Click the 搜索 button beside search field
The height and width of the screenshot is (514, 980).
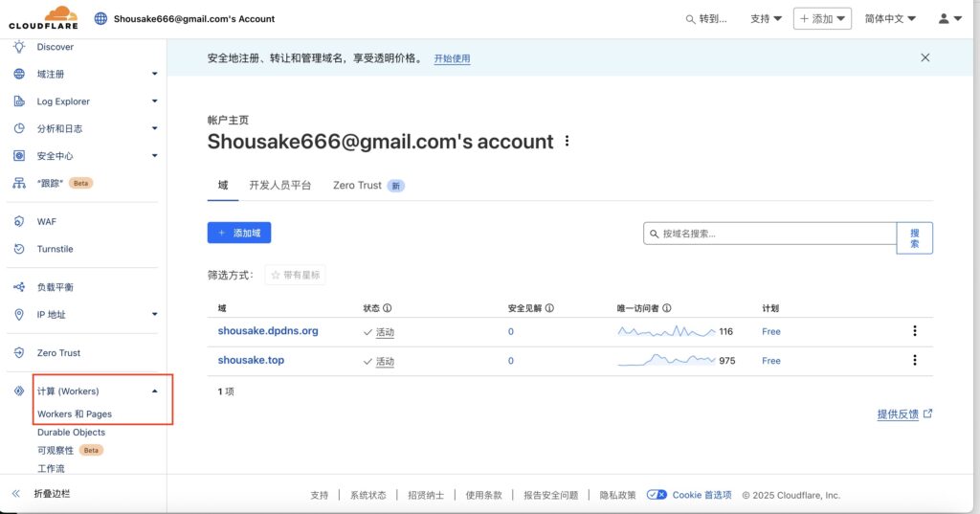(914, 238)
